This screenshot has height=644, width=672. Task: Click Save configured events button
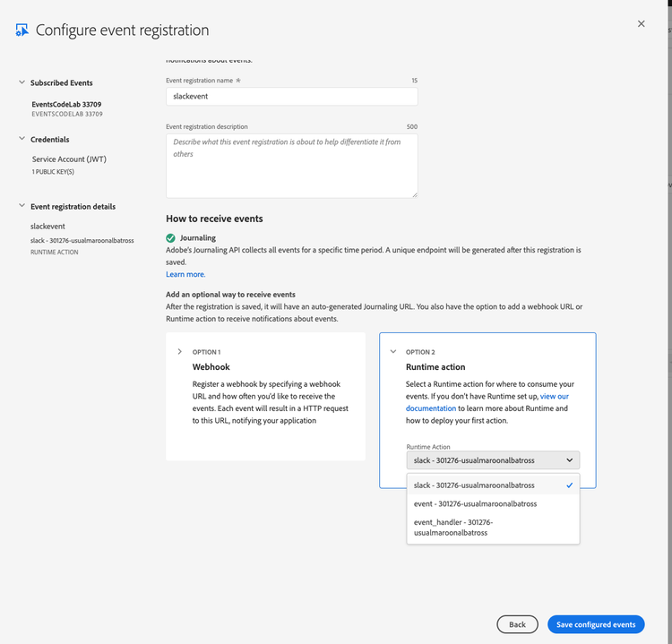tap(595, 624)
